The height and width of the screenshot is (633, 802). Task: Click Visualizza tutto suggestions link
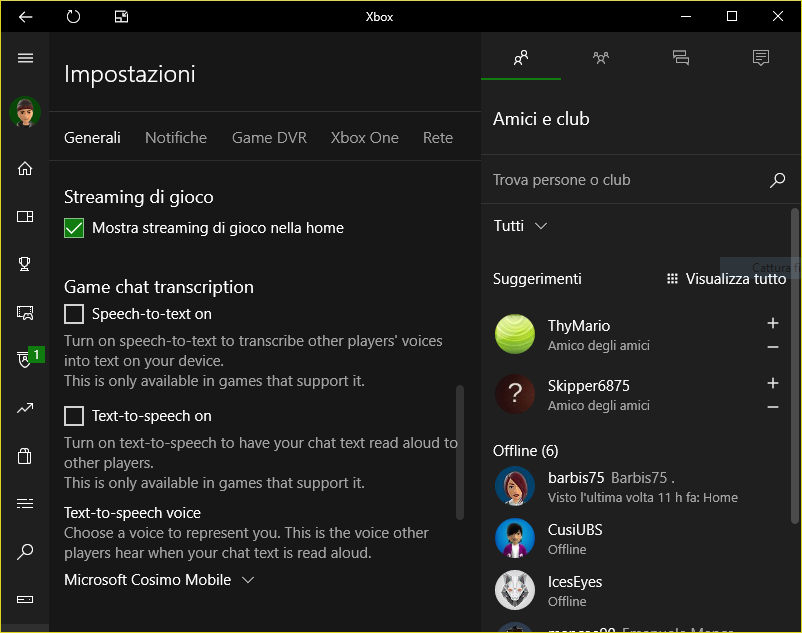tap(726, 279)
